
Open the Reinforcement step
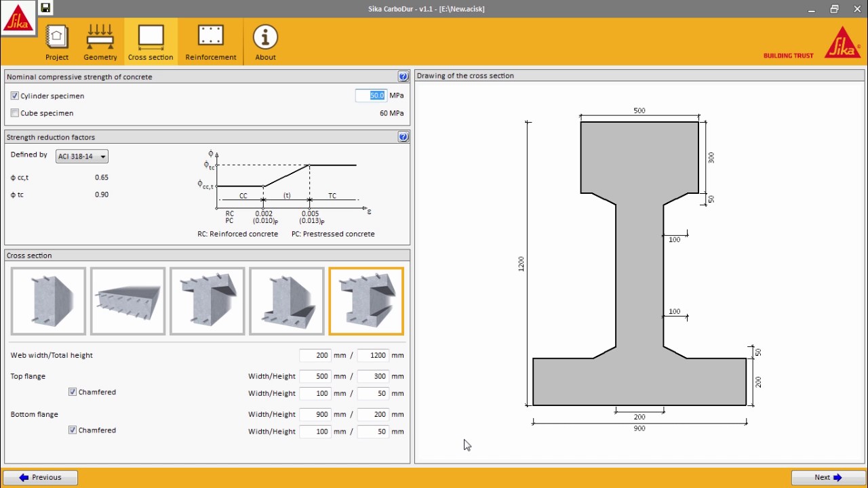coord(211,42)
